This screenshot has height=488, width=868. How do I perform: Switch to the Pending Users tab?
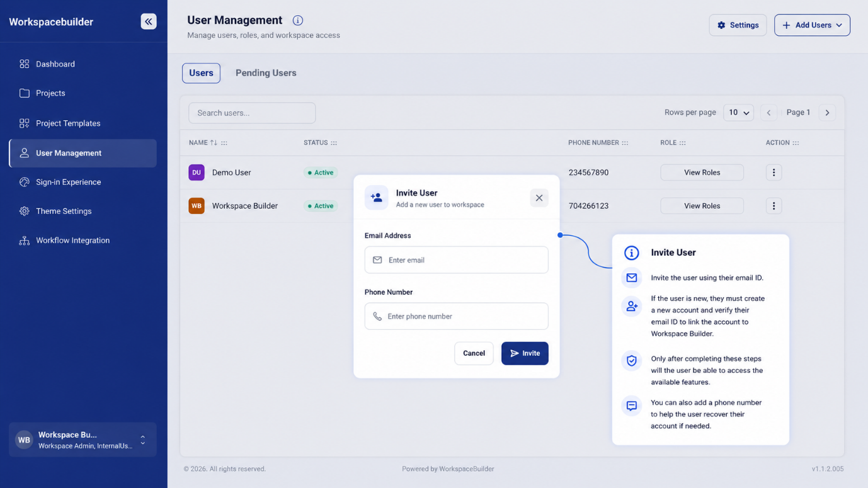(266, 73)
